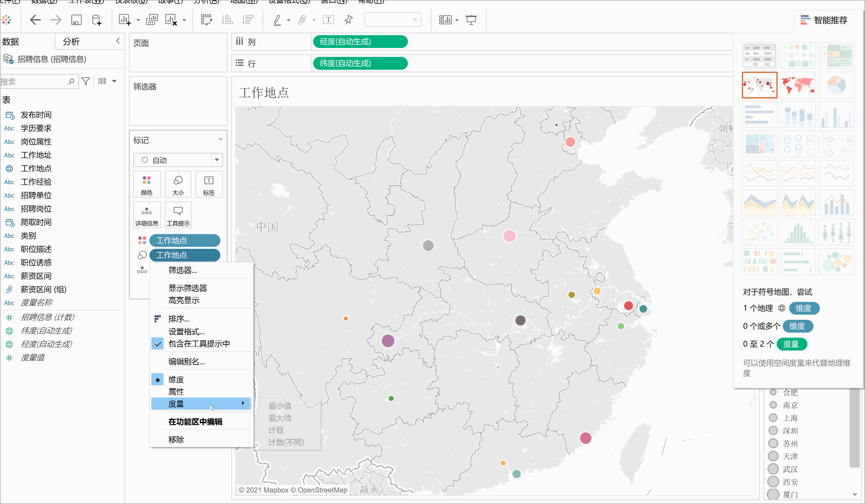Click the filter icon beside search box
This screenshot has height=504, width=865.
86,81
